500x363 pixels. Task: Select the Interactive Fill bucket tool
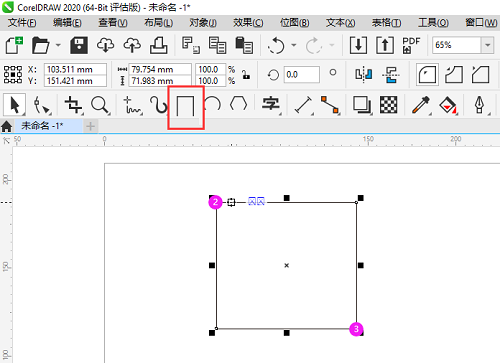(x=448, y=105)
